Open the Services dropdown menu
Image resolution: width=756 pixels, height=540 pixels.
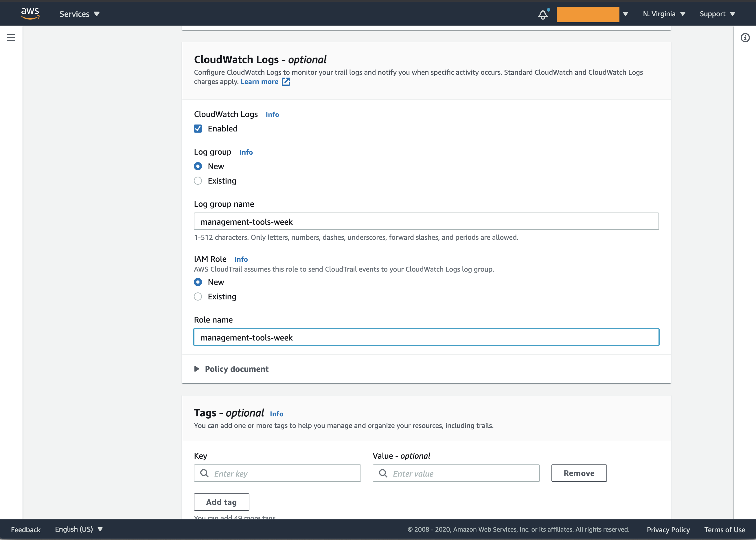click(x=79, y=14)
